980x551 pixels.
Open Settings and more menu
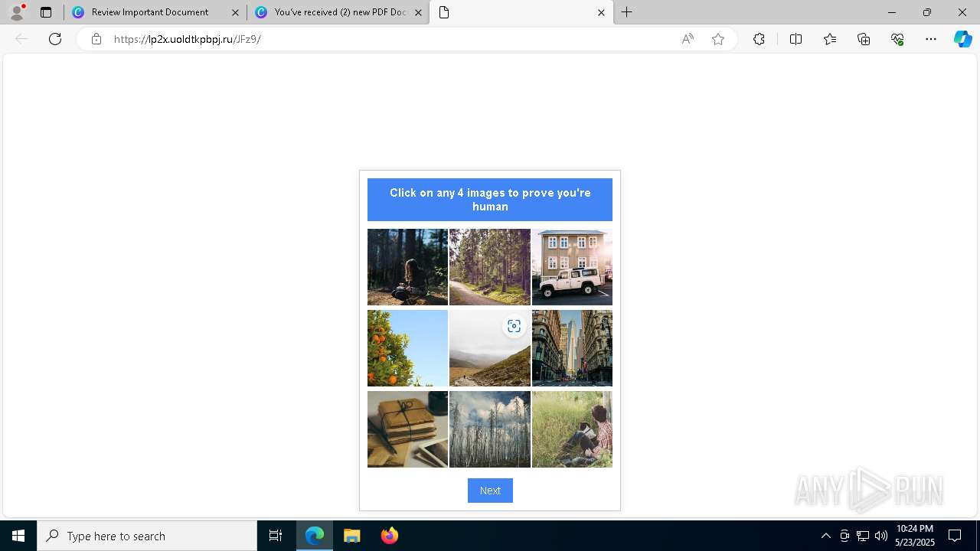(931, 39)
